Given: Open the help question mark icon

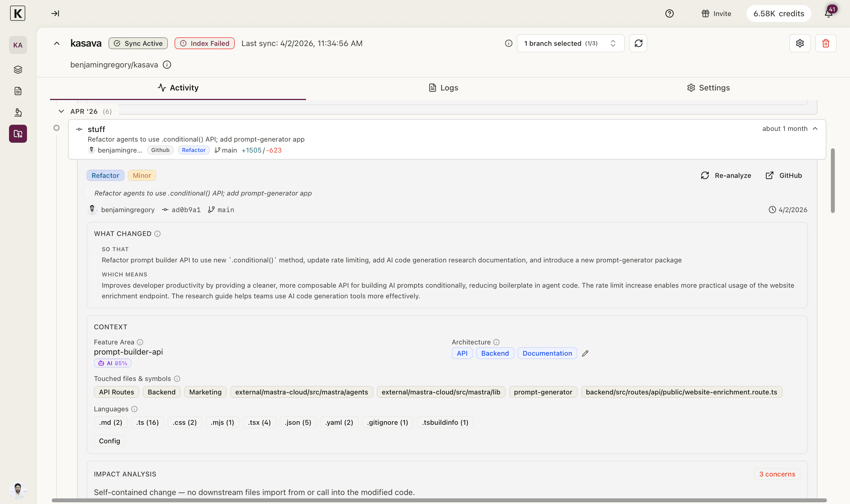Looking at the screenshot, I should click(x=669, y=13).
